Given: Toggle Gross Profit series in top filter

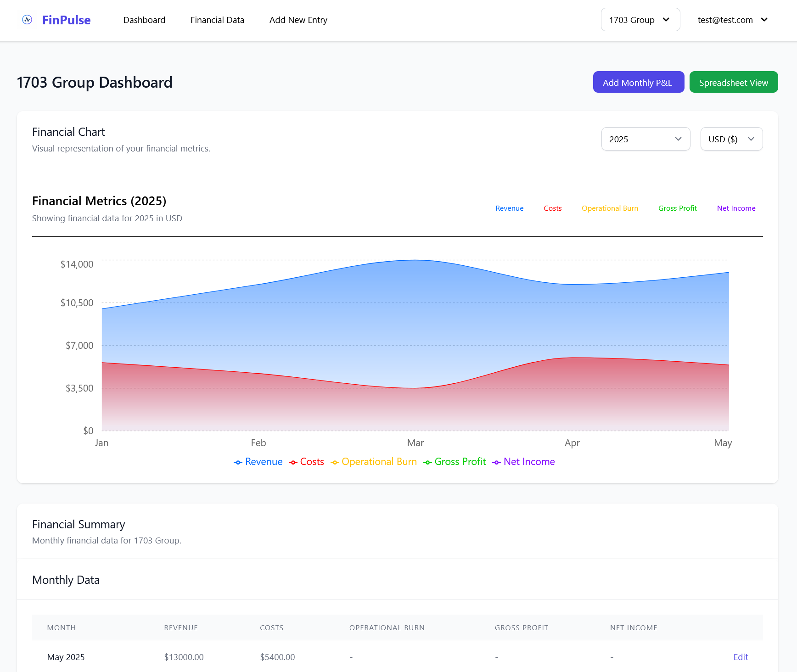Looking at the screenshot, I should pos(677,208).
